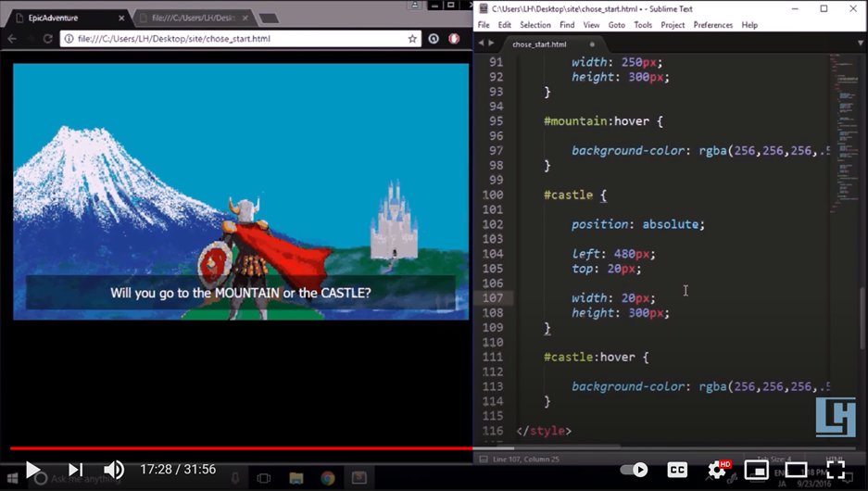The width and height of the screenshot is (868, 491).
Task: Click the panel switcher icon in Sublime status bar
Action: pyautogui.click(x=484, y=460)
